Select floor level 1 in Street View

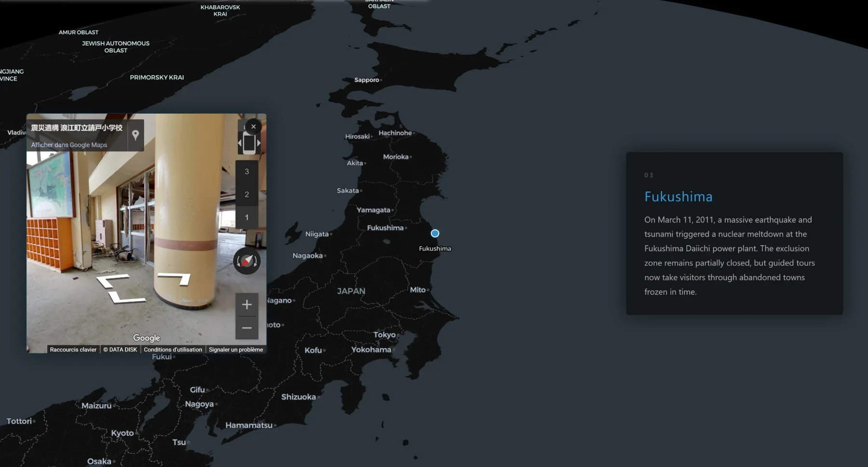point(247,218)
